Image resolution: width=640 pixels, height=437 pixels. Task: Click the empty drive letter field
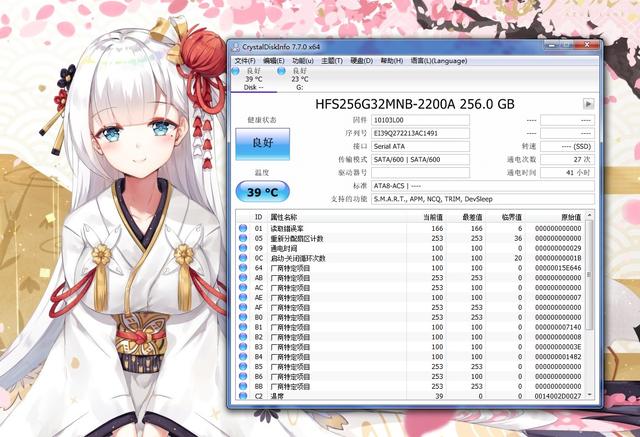(x=420, y=173)
